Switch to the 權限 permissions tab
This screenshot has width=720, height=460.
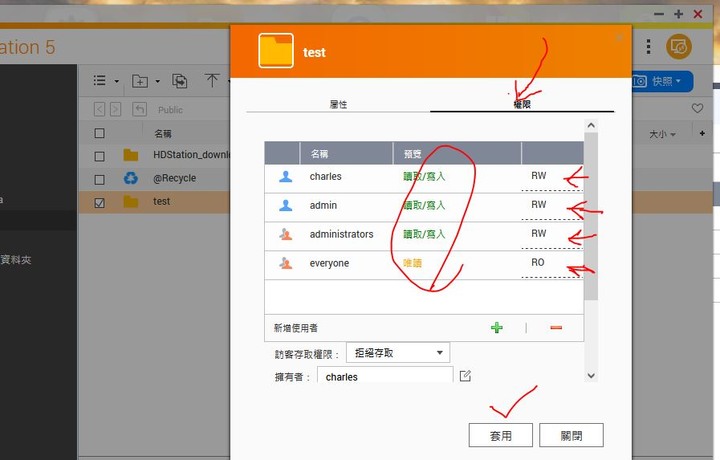point(522,104)
